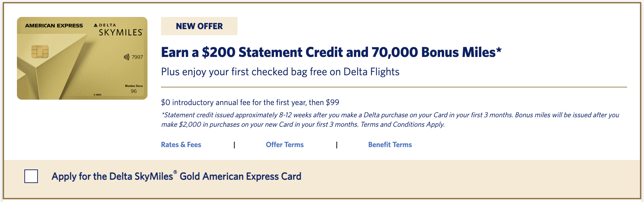This screenshot has height=202, width=644.
Task: Click the chip icon on the card
Action: click(x=40, y=52)
